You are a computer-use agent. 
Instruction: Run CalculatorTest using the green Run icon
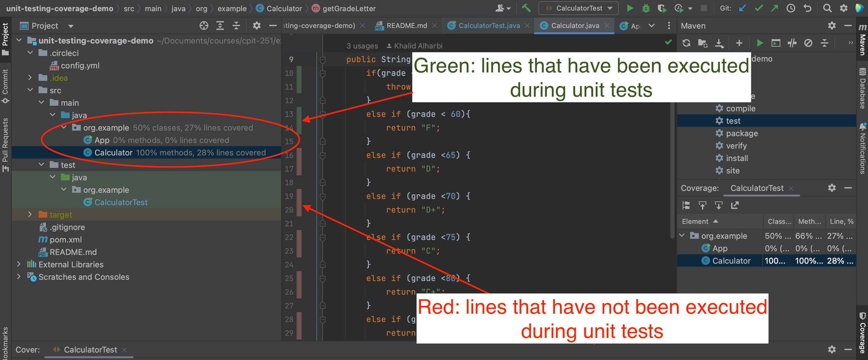(630, 8)
